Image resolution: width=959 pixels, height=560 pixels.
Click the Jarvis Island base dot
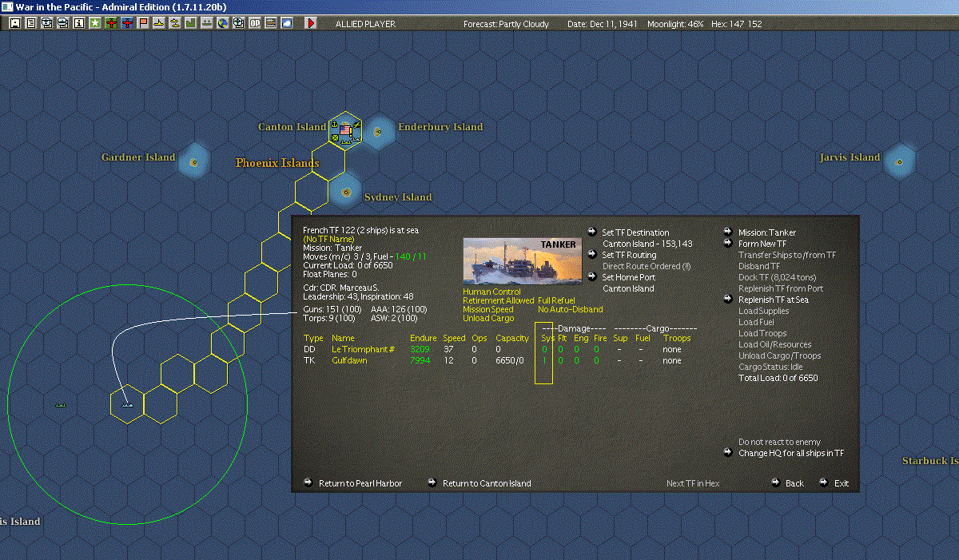pos(900,162)
